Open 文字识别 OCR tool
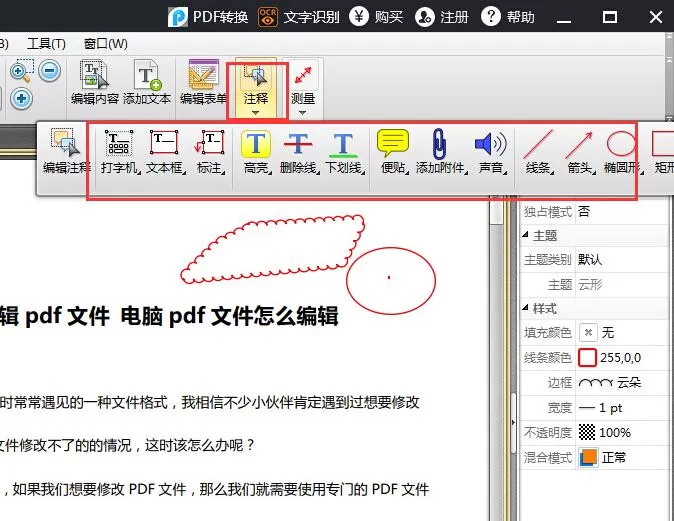Viewport: 674px width, 521px height. [x=298, y=17]
